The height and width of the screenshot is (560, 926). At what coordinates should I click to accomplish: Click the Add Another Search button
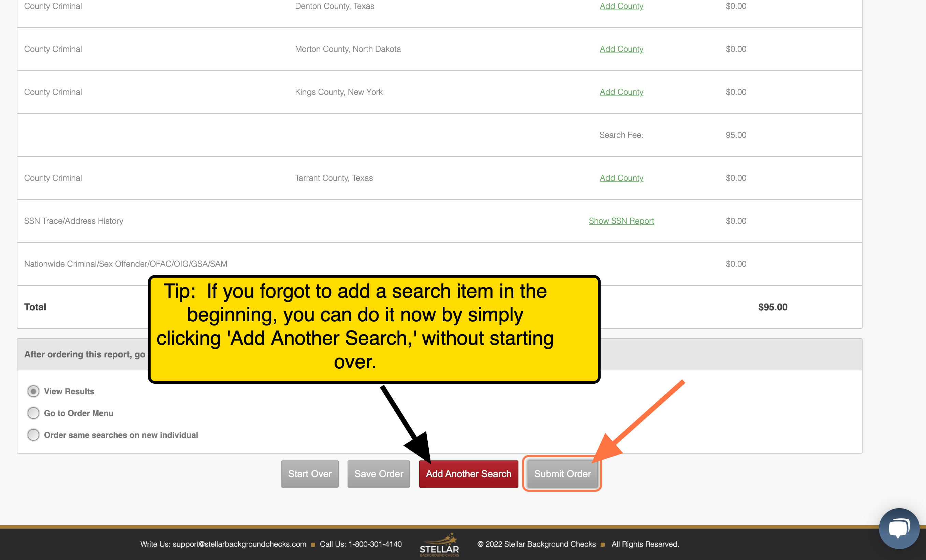tap(468, 474)
